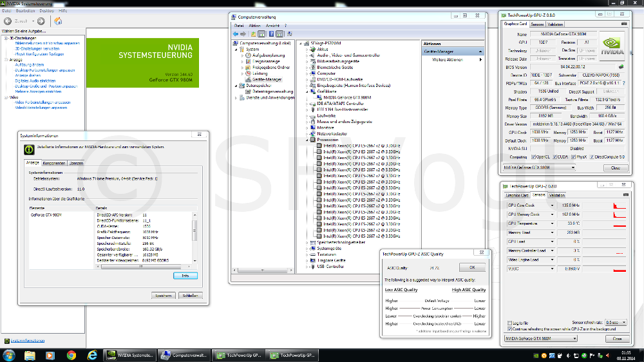
Task: Open the Aktion menu in Computerverwaltung
Action: tap(254, 26)
